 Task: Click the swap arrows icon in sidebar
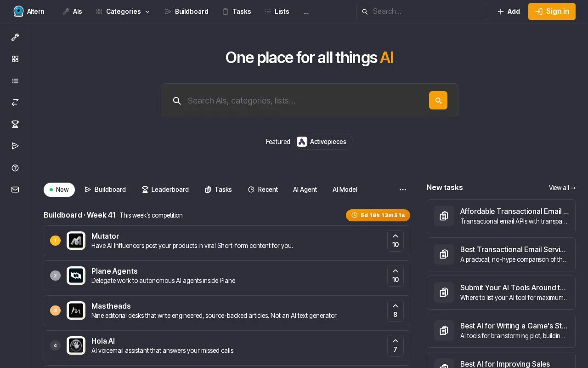(15, 103)
